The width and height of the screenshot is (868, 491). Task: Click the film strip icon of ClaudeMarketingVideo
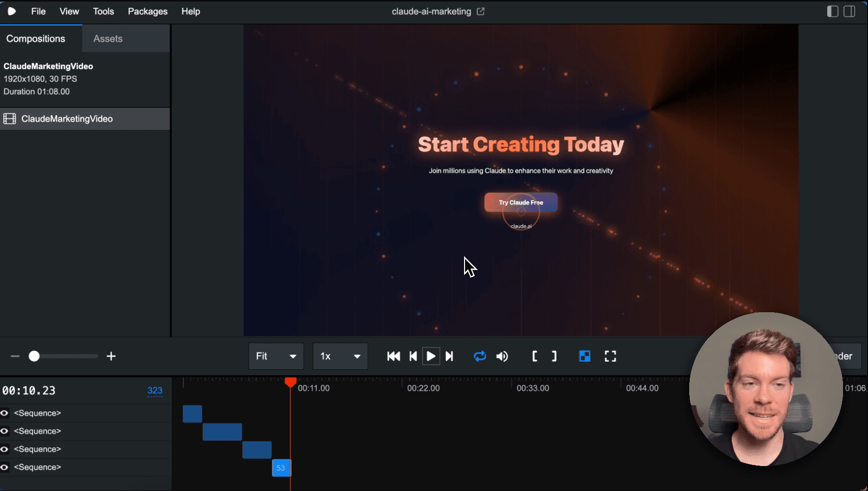click(x=10, y=119)
